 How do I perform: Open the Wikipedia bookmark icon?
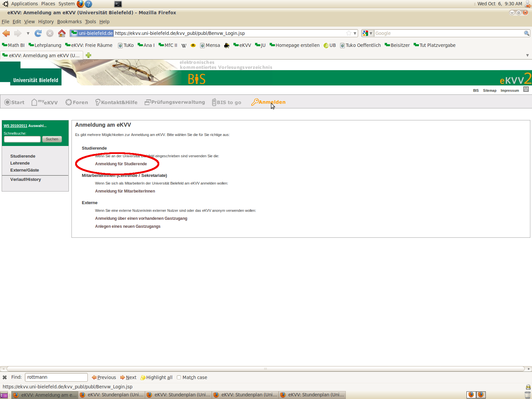click(184, 46)
